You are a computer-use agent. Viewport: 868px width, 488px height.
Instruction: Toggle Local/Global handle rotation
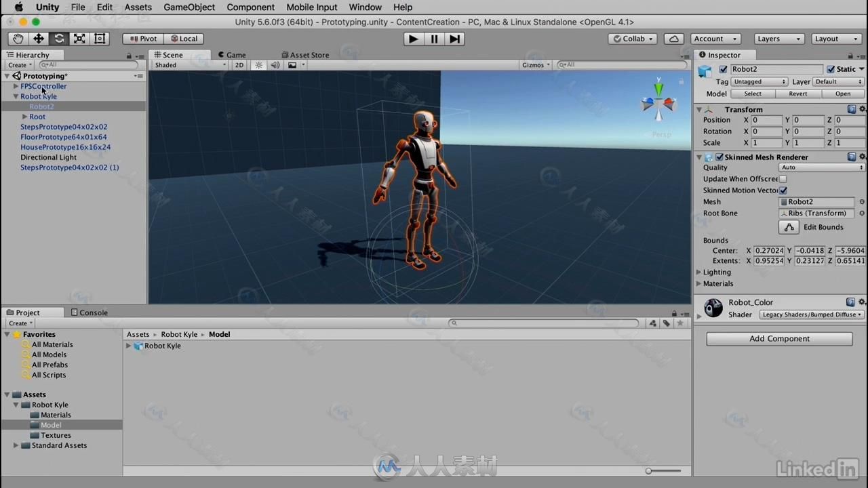coord(184,39)
